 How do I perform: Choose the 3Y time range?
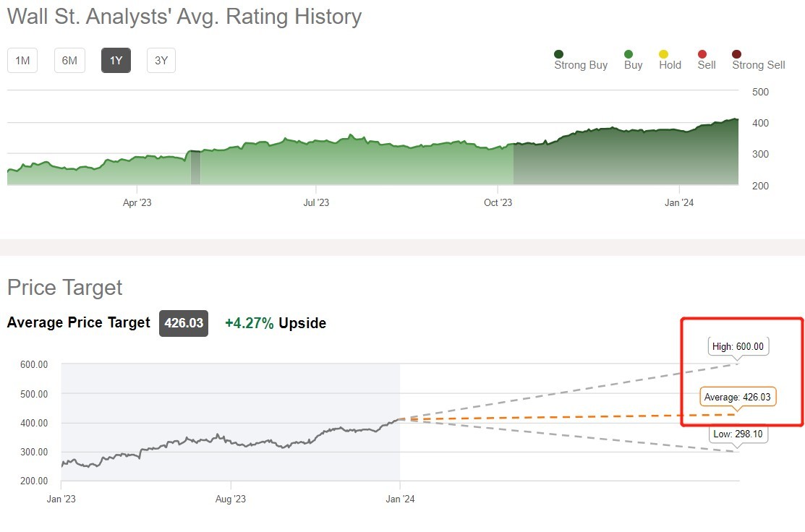point(161,61)
